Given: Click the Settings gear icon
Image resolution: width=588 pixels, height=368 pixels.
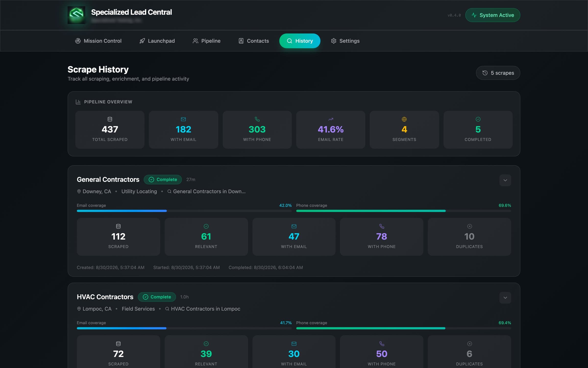Looking at the screenshot, I should [334, 41].
